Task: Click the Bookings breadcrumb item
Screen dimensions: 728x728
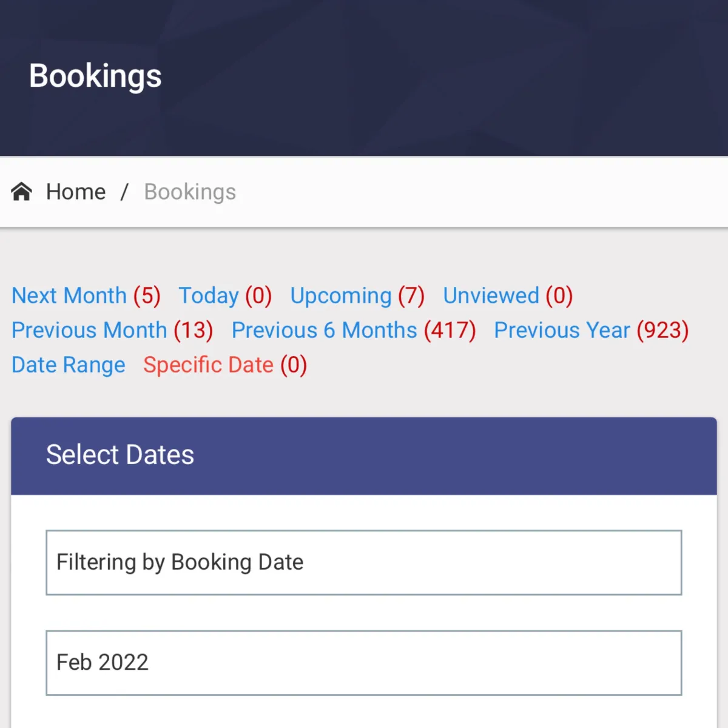Action: pos(190,192)
